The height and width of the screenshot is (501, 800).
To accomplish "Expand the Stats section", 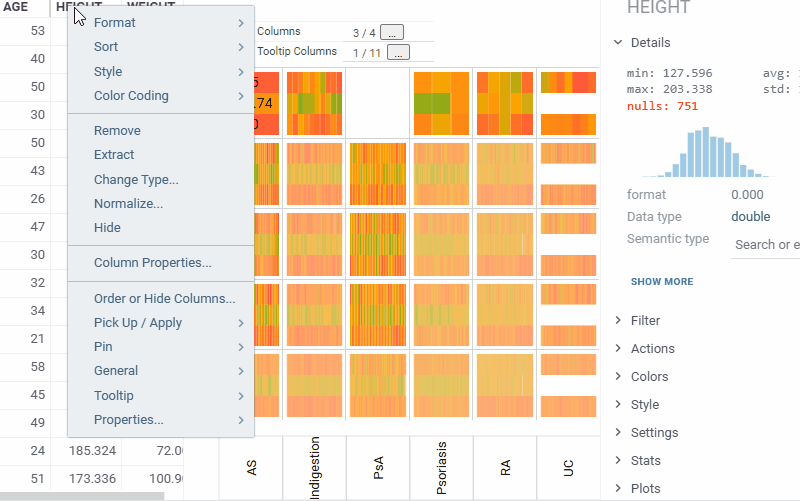I will pos(645,461).
